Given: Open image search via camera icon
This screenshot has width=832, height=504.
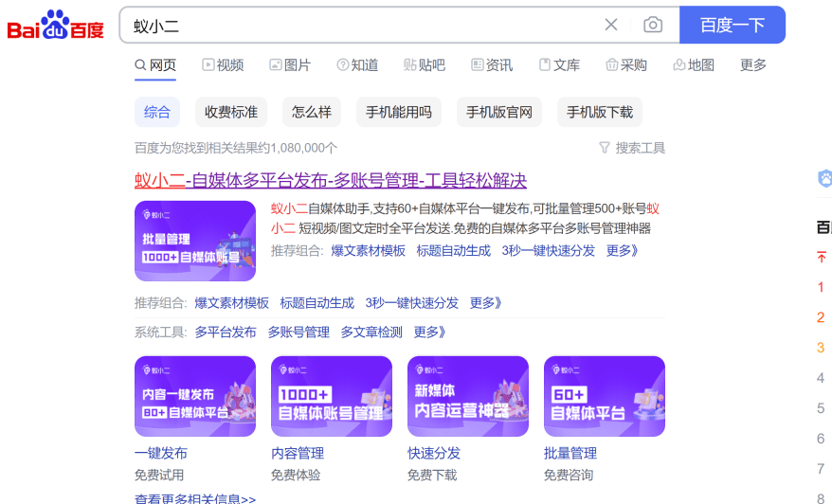Looking at the screenshot, I should tap(653, 25).
